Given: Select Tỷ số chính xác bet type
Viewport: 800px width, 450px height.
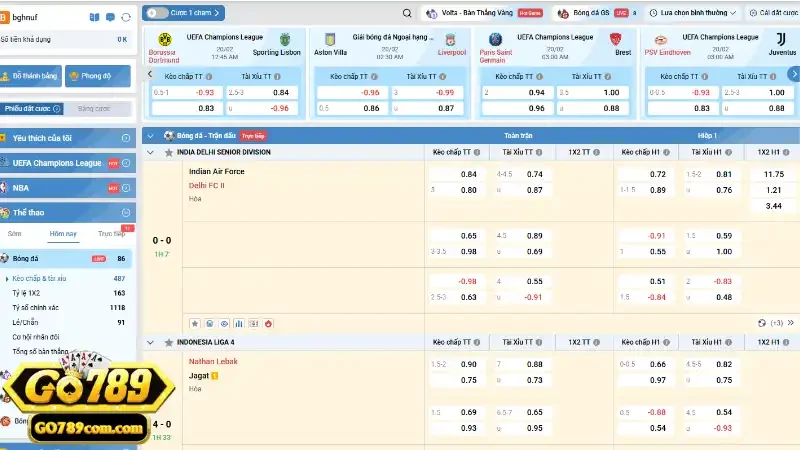Looking at the screenshot, I should pyautogui.click(x=33, y=308).
